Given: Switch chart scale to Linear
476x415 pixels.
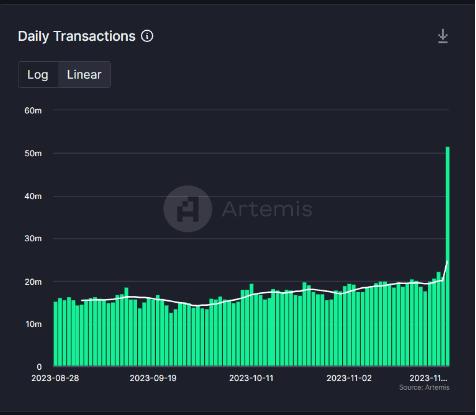Looking at the screenshot, I should click(84, 75).
